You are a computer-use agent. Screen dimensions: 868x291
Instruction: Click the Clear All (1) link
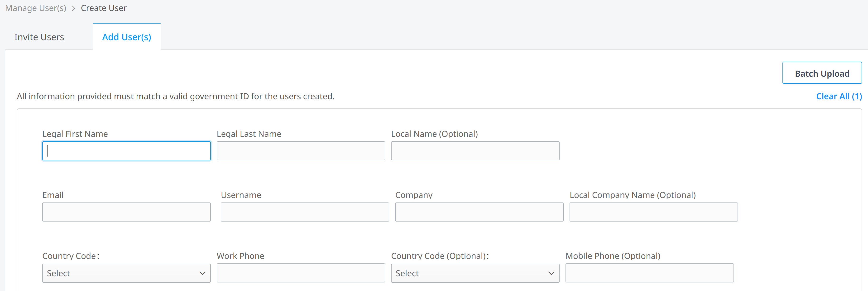click(x=839, y=97)
